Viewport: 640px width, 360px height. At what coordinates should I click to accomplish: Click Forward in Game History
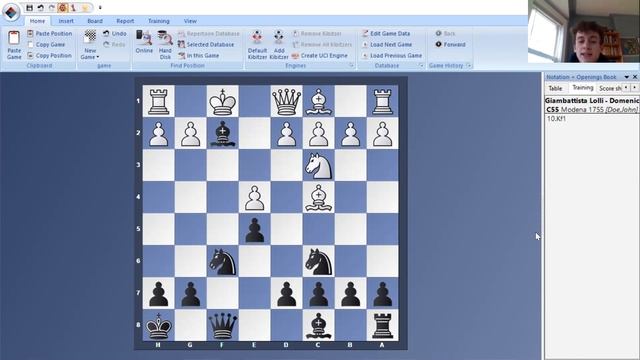tap(450, 44)
